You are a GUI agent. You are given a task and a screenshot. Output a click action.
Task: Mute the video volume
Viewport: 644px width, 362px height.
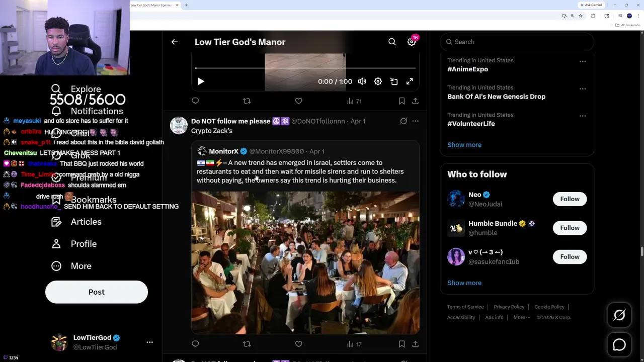click(362, 81)
